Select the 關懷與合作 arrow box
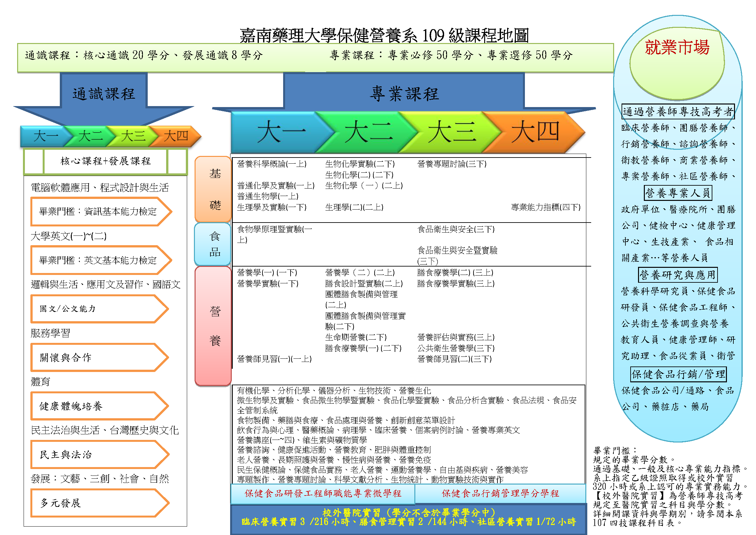Image resolution: width=756 pixels, height=535 pixels. coord(100,357)
